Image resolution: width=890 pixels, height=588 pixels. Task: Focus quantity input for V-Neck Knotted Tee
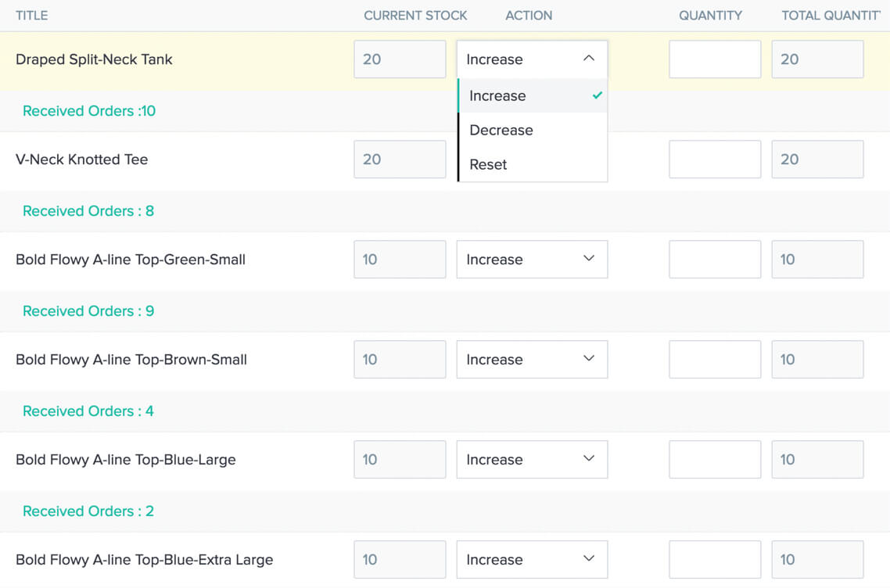[x=715, y=160]
